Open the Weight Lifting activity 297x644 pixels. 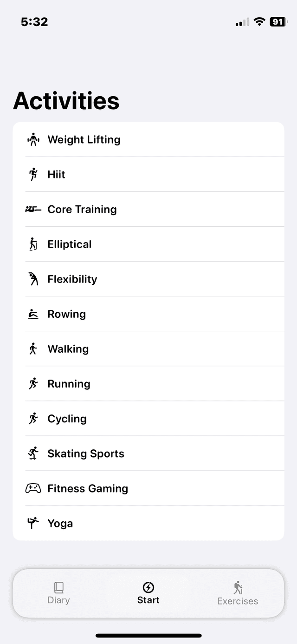84,139
